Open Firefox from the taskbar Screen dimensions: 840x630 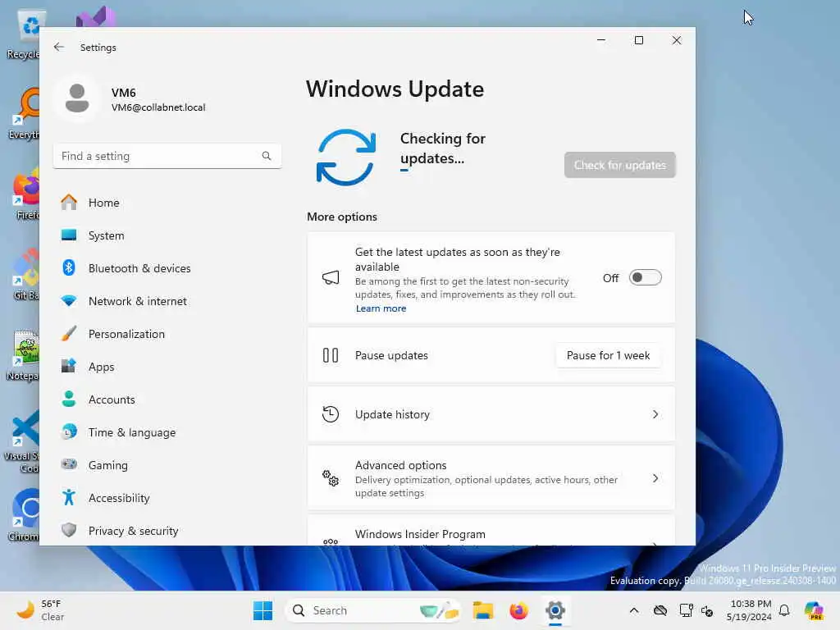tap(518, 610)
